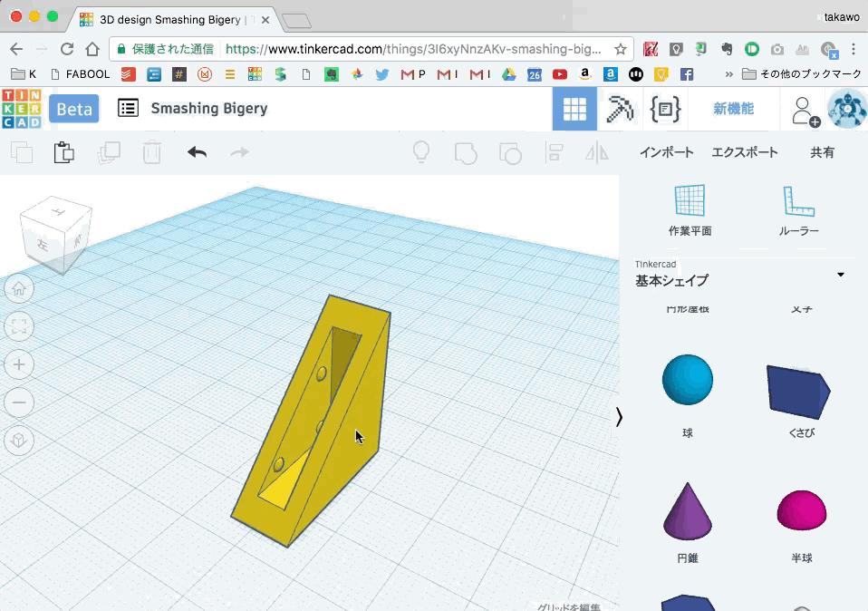Screen dimensions: 868x611
Task: Zoom out with minus button
Action: tap(19, 402)
